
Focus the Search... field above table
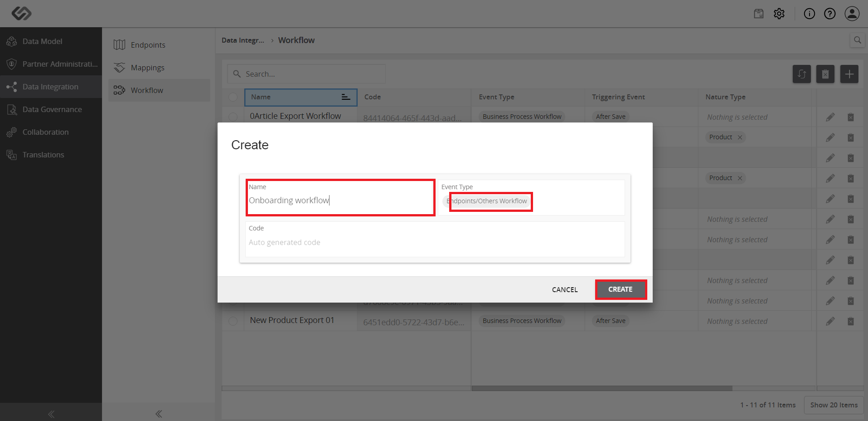[x=306, y=74]
